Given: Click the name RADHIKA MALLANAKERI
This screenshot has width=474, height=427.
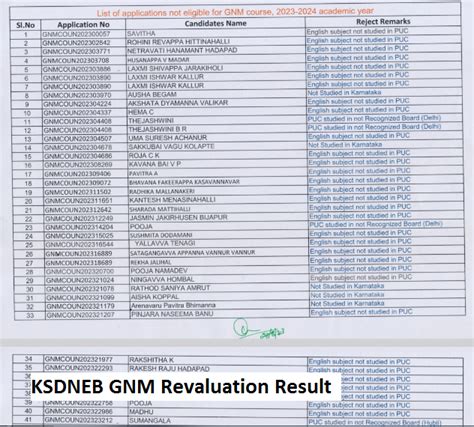Looking at the screenshot, I should (162, 191).
